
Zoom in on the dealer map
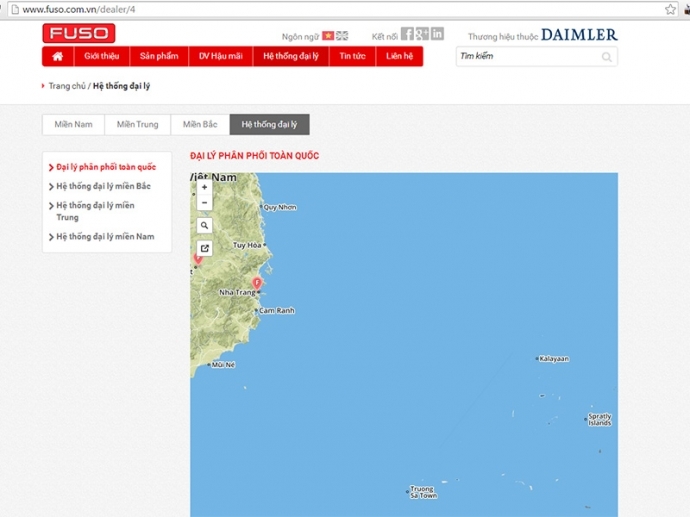pyautogui.click(x=204, y=187)
